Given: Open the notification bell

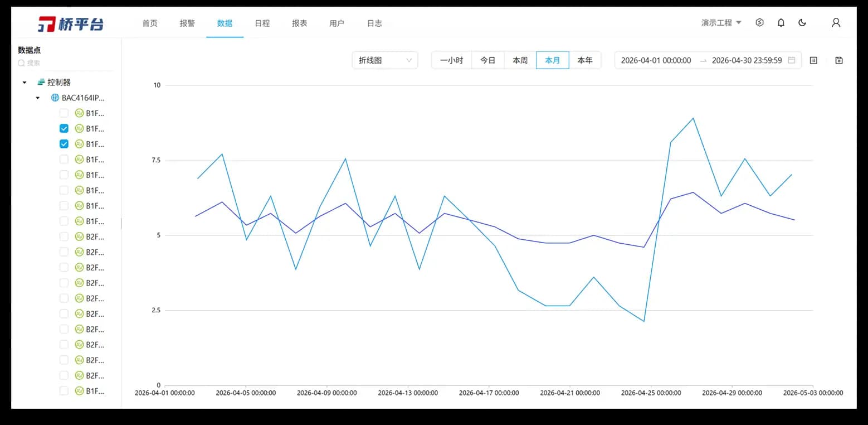Looking at the screenshot, I should click(781, 23).
